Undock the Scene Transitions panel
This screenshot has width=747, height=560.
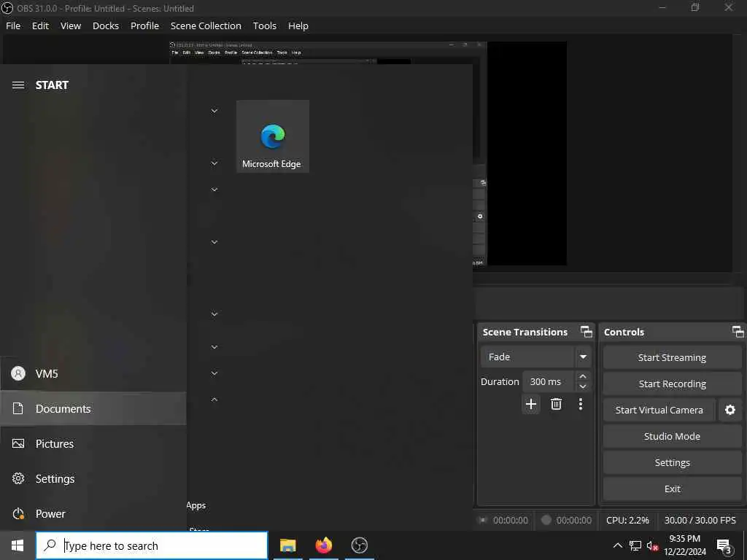(587, 332)
